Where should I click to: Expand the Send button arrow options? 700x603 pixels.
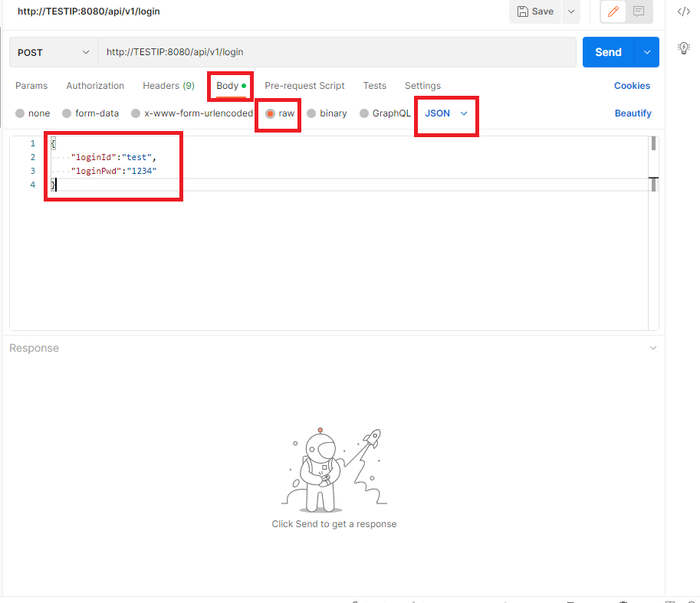click(647, 52)
